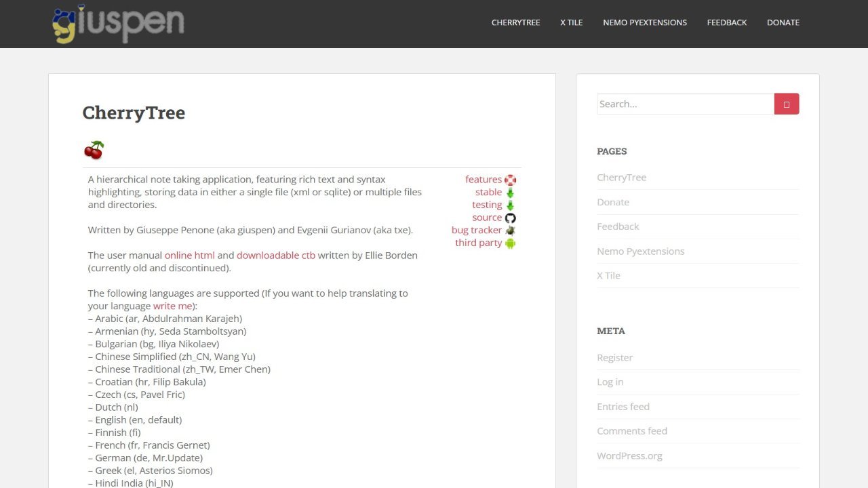Click the PAGES sidebar heading
Viewport: 868px width, 488px height.
click(x=612, y=151)
